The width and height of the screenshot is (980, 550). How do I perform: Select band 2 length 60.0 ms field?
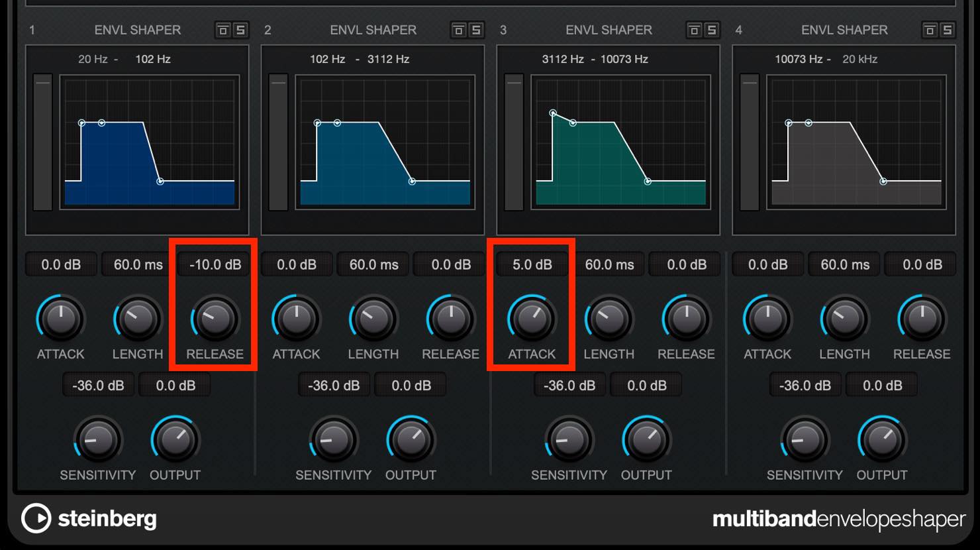(374, 264)
